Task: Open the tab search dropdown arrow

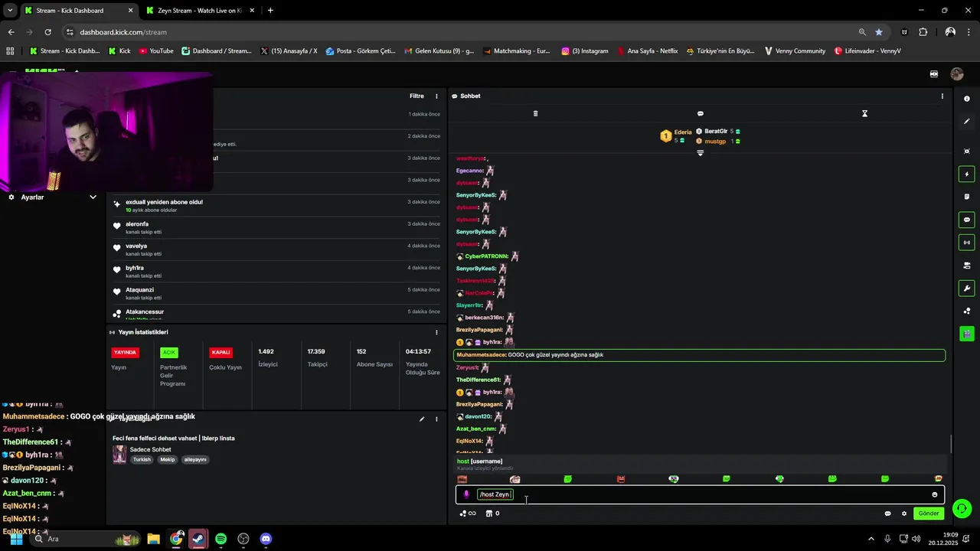Action: click(x=10, y=11)
